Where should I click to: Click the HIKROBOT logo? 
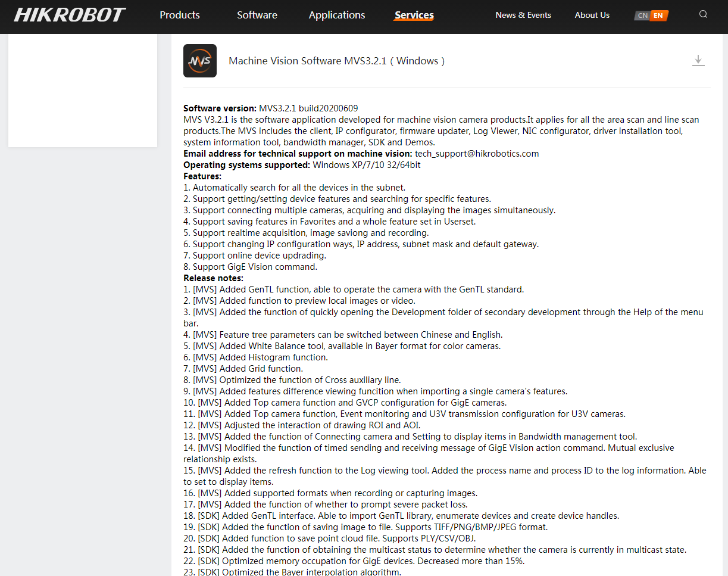coord(70,15)
